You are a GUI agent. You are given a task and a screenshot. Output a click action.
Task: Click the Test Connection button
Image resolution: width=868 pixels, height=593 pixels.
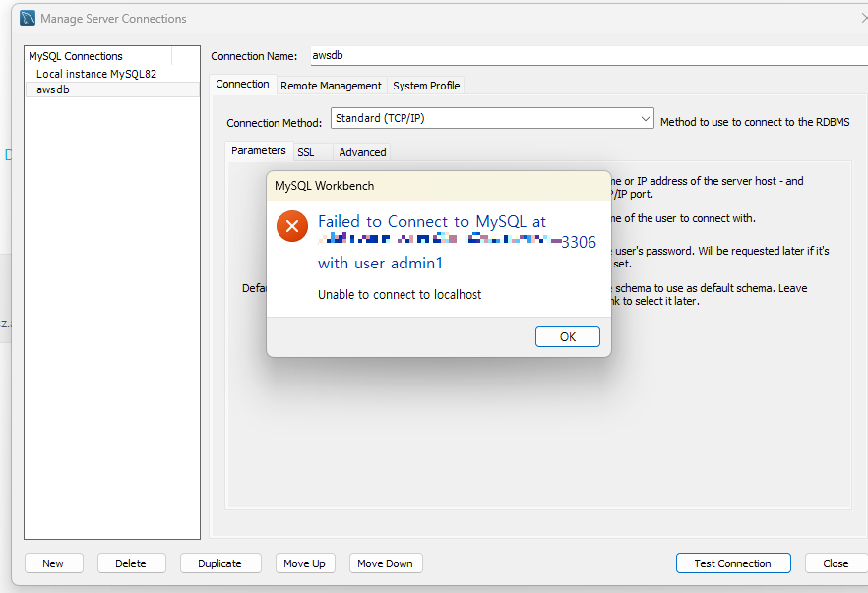(733, 563)
